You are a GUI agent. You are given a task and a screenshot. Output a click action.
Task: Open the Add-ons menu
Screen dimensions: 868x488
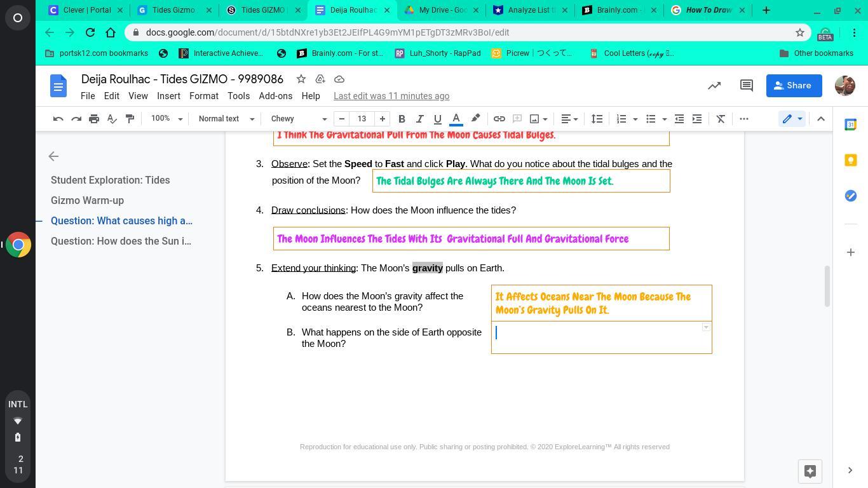[x=275, y=96]
